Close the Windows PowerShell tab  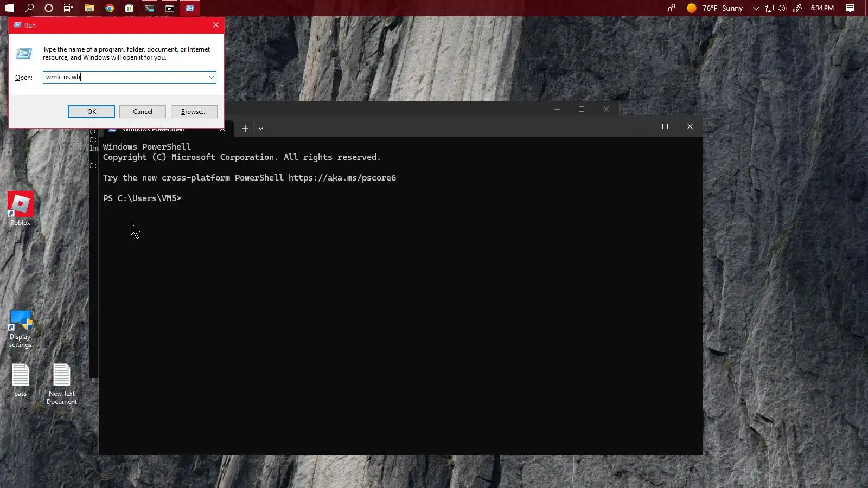(222, 129)
